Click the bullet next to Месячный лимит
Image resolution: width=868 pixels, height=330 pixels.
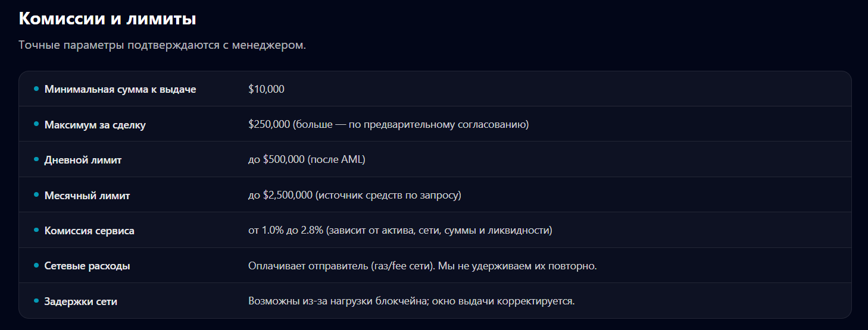(x=36, y=195)
